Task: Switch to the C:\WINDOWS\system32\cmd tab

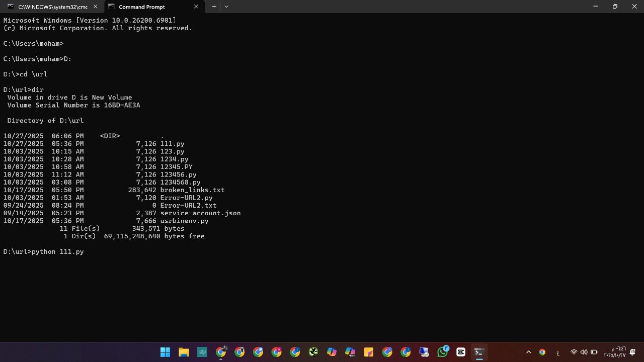Action: click(x=50, y=7)
